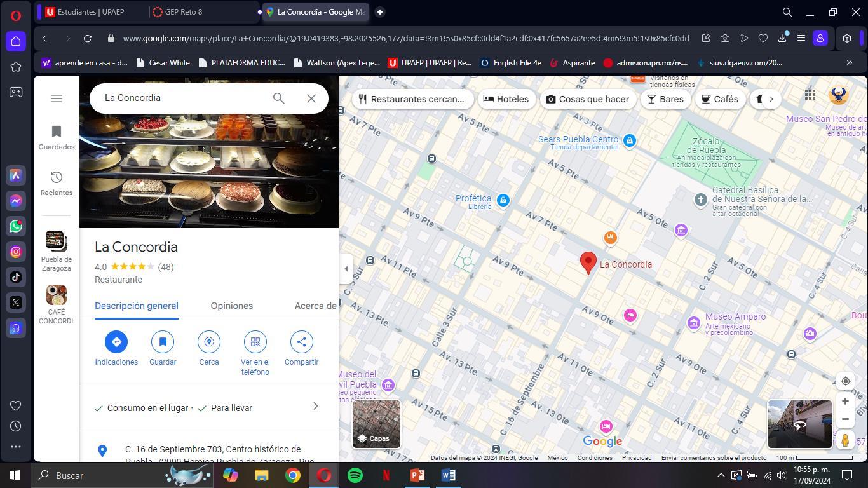
Task: Click the Catedral Basílica church marker
Action: pyautogui.click(x=700, y=200)
